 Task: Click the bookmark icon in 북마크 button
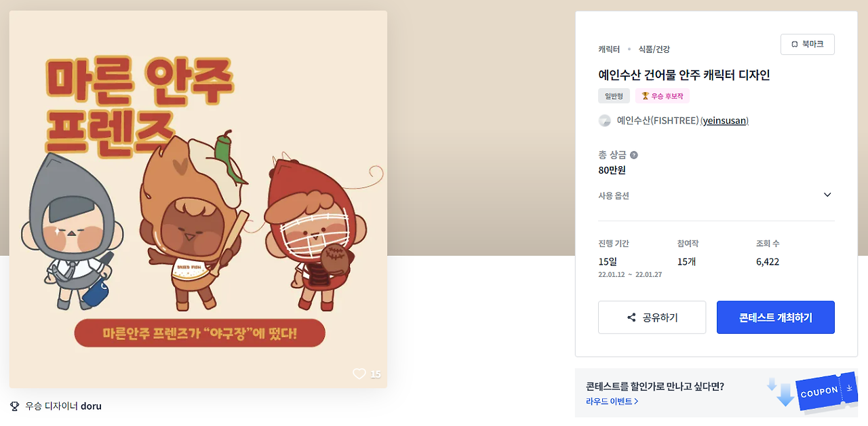point(794,44)
